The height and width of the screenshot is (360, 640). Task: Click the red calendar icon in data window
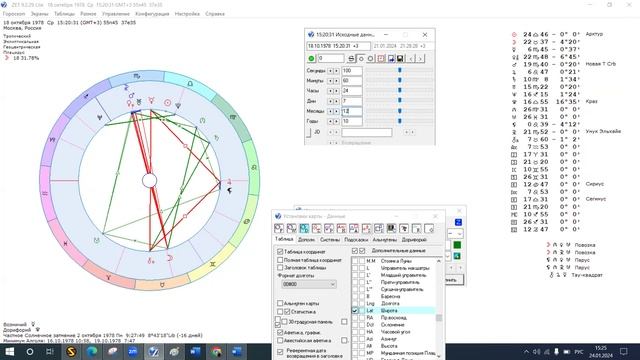pyautogui.click(x=381, y=58)
